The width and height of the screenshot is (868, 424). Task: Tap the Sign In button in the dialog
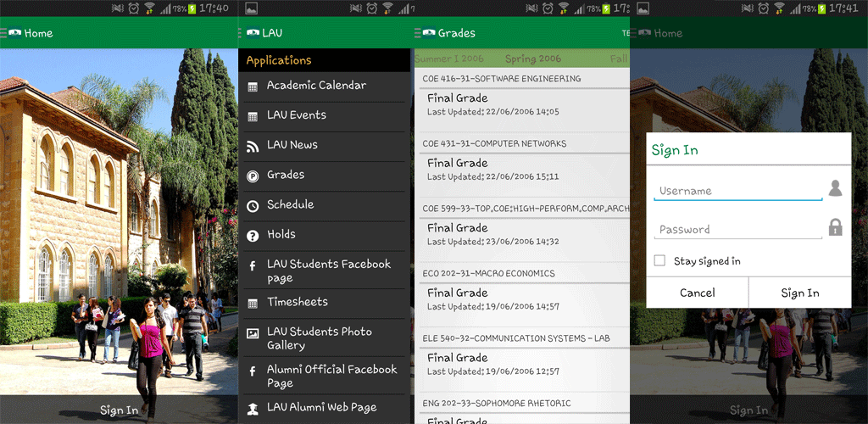pos(800,293)
